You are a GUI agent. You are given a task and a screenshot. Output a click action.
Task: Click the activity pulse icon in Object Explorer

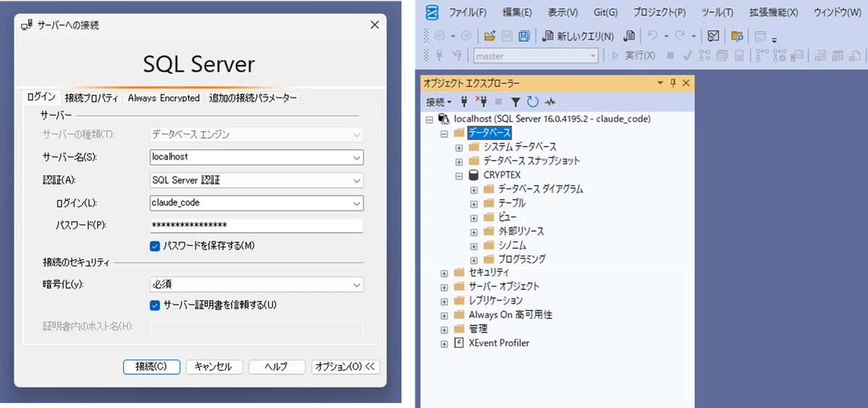pos(550,102)
